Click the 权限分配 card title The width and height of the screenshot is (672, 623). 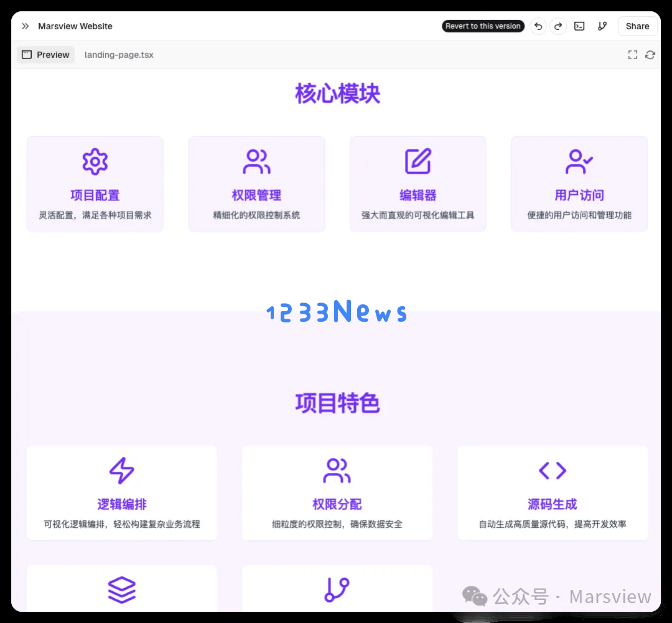(x=337, y=504)
